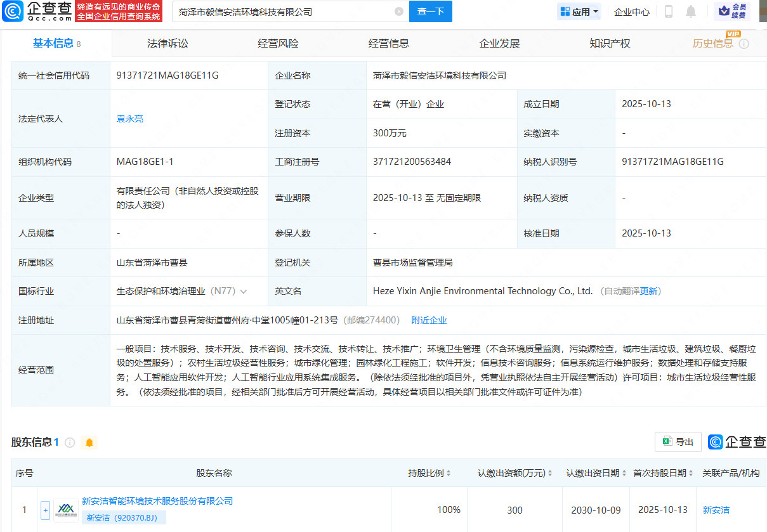Expand the 国标行业 industry chevron
The image size is (767, 532).
244,292
